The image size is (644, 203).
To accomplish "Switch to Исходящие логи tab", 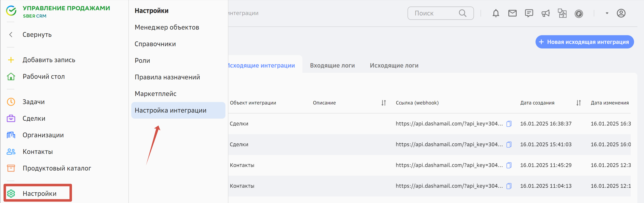I will (394, 66).
